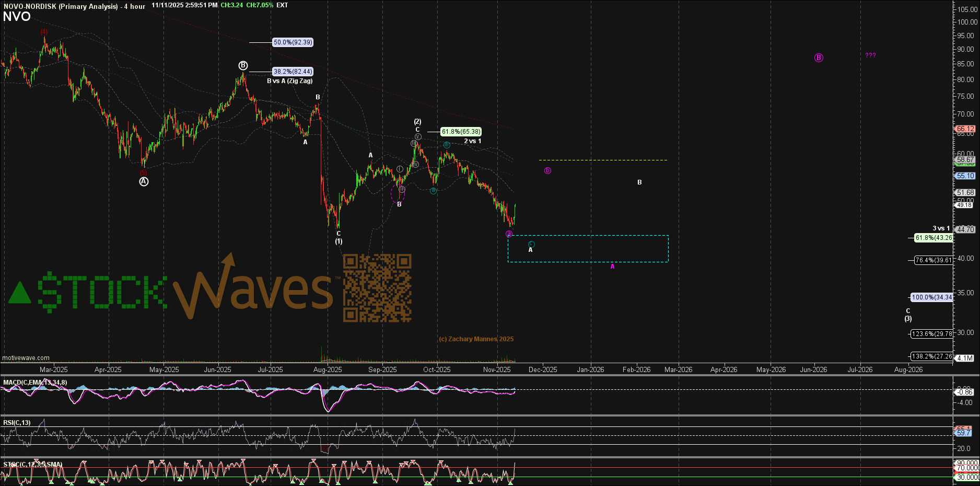Select the white circled A wave marker
The width and height of the screenshot is (980, 486).
point(144,181)
